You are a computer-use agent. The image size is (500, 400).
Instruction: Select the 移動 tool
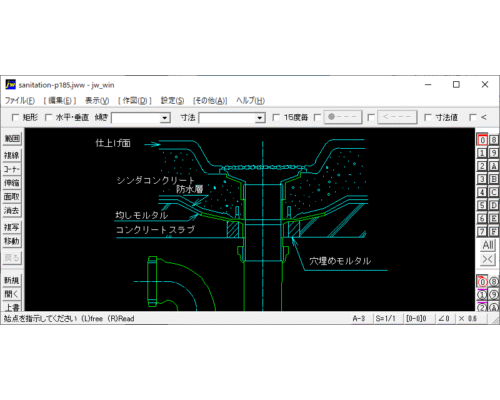(x=12, y=241)
